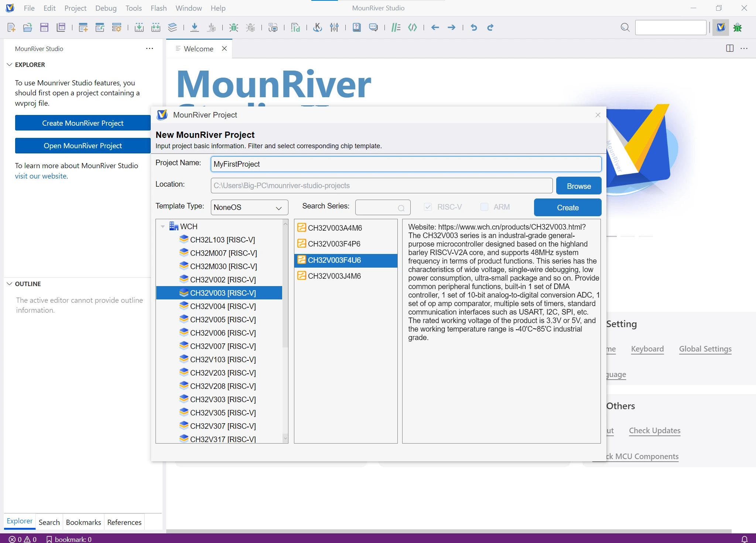
Task: Click the Search Series input field
Action: coord(383,207)
